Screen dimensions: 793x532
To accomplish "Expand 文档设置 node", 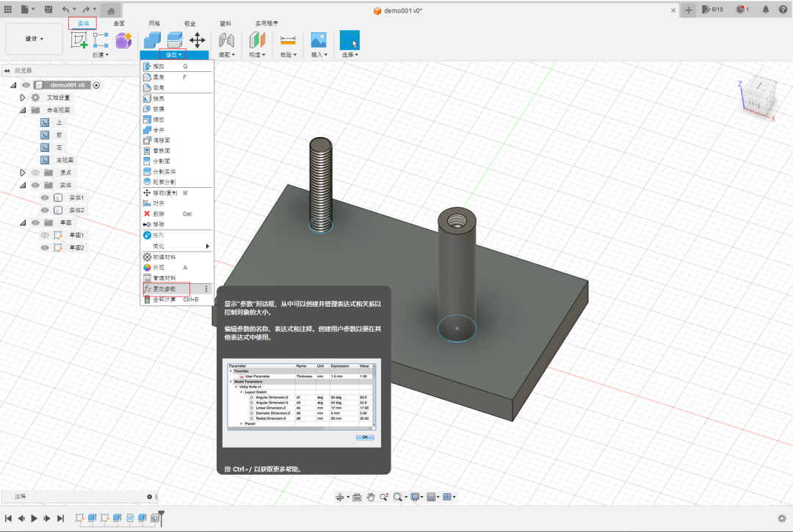I will pyautogui.click(x=22, y=98).
